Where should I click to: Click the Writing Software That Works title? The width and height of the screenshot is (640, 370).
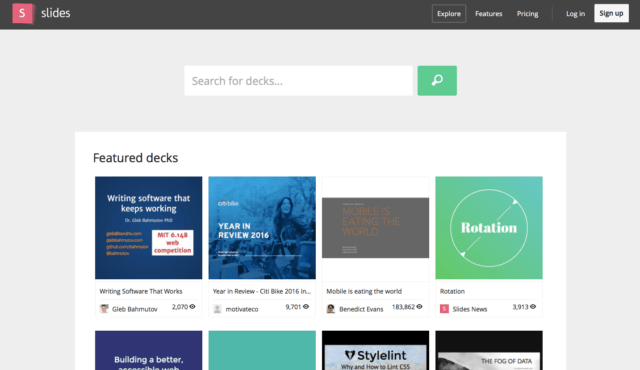click(x=141, y=291)
